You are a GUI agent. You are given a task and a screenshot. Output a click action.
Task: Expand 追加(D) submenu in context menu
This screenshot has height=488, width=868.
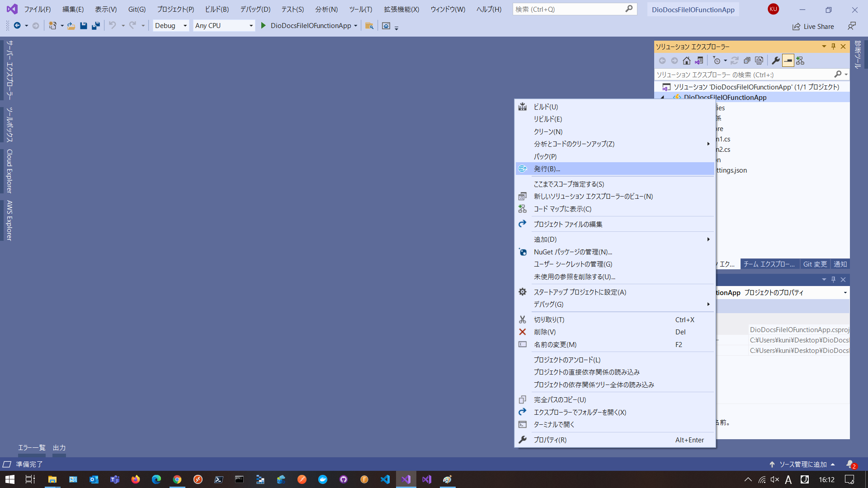(615, 239)
